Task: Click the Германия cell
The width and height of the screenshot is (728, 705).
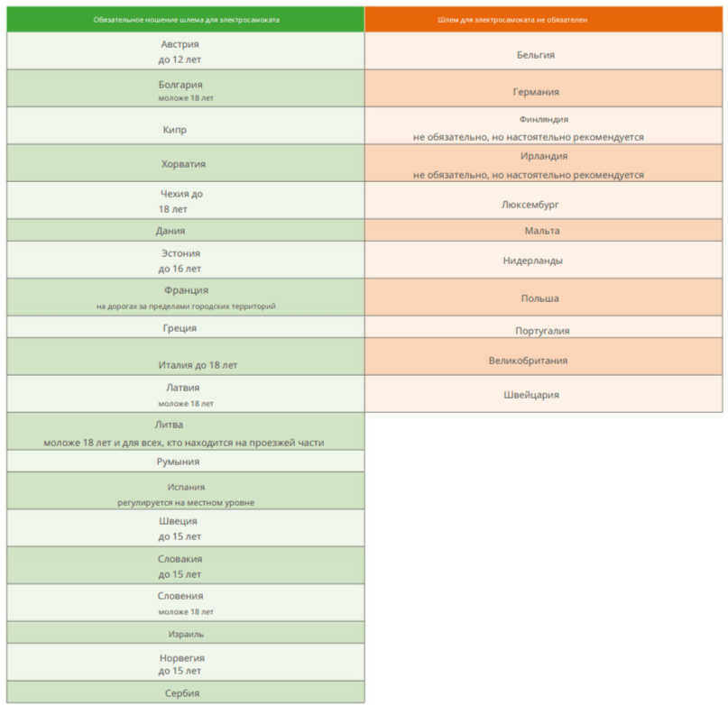Action: coord(543,89)
